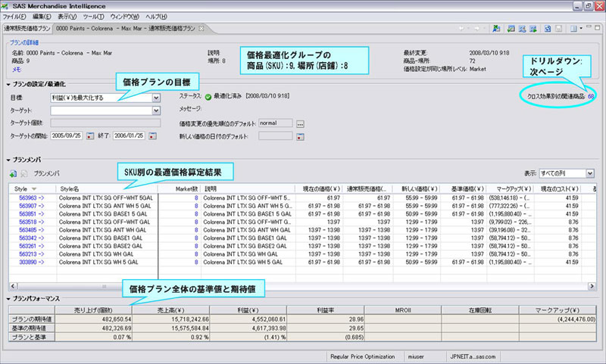The height and width of the screenshot is (364, 606).
Task: Click the greyed back arrow in toolbar
Action: click(461, 28)
